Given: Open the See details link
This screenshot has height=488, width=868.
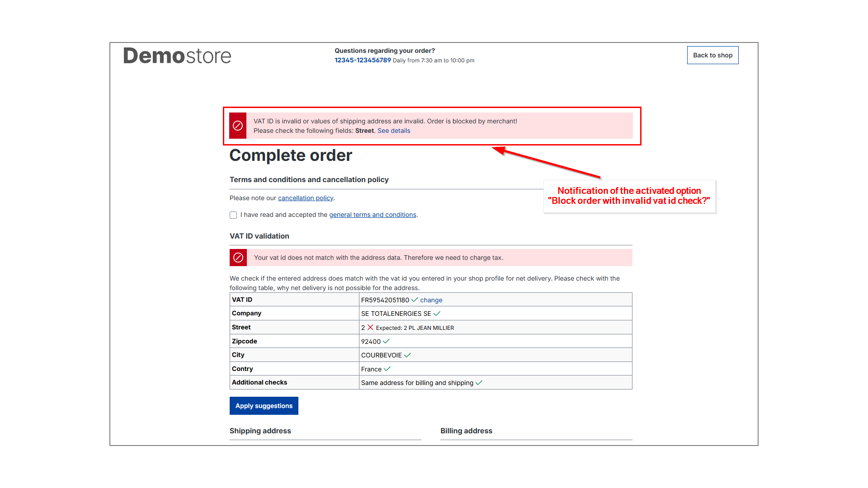Looking at the screenshot, I should click(394, 131).
